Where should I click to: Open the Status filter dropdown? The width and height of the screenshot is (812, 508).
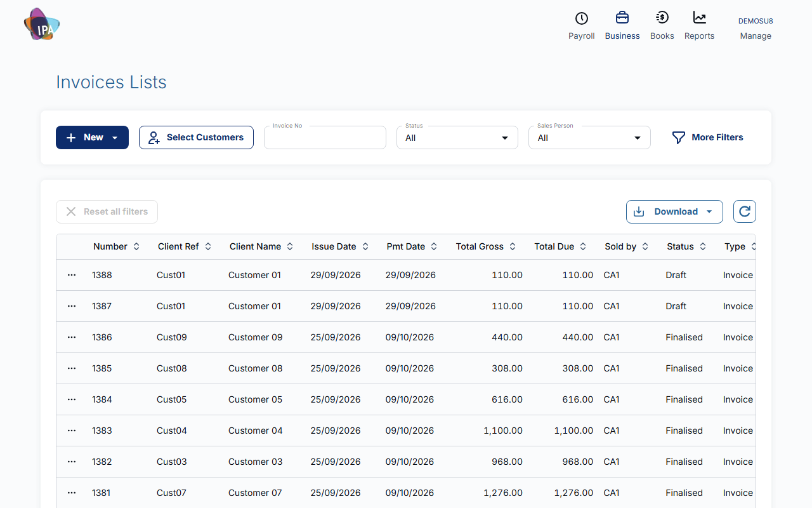(x=457, y=138)
